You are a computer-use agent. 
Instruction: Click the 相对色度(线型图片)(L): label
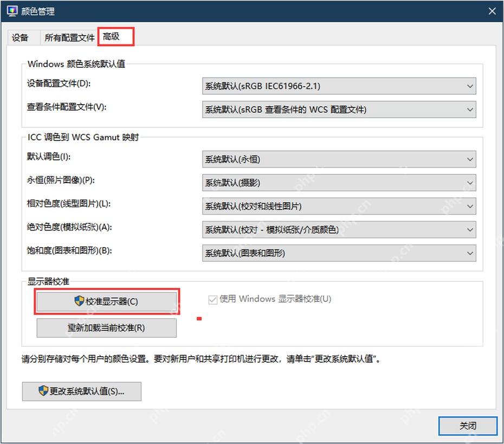click(x=68, y=203)
